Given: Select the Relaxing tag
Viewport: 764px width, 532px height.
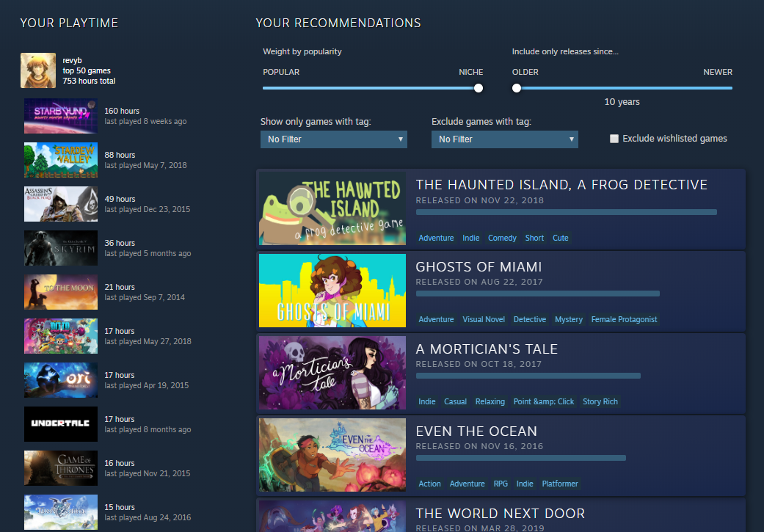Looking at the screenshot, I should pos(490,401).
